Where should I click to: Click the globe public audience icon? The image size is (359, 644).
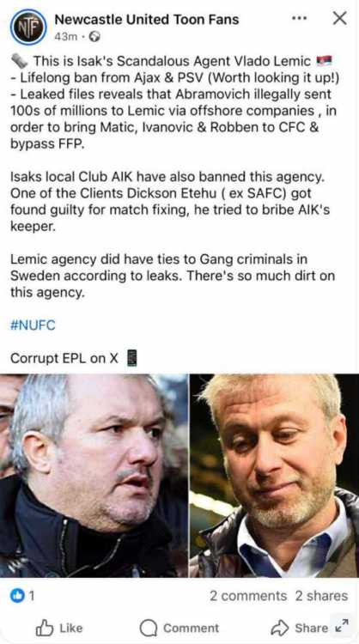click(94, 37)
